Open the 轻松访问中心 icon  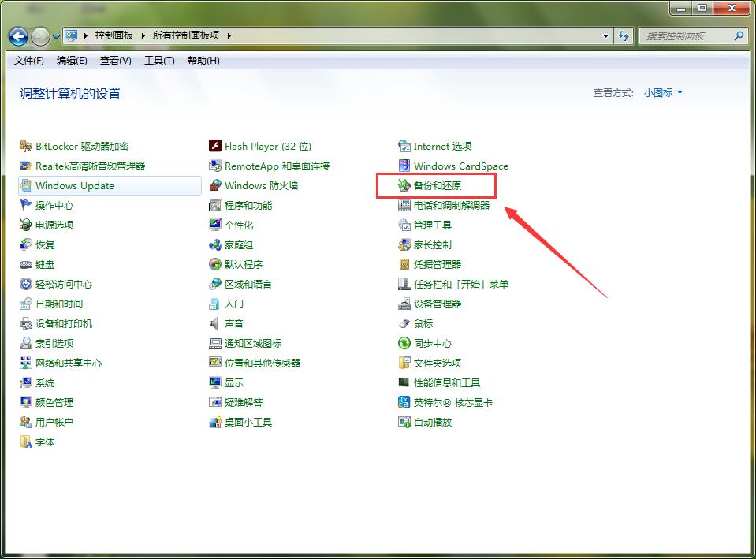(25, 284)
